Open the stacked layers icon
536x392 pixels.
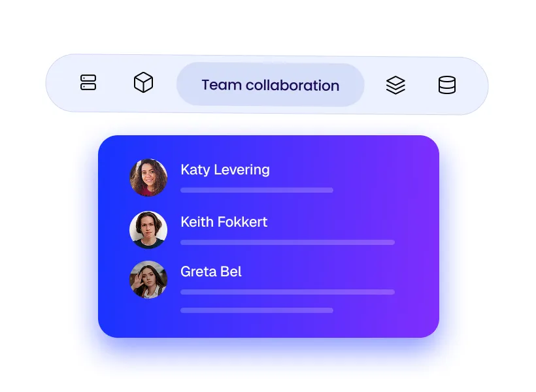[395, 85]
